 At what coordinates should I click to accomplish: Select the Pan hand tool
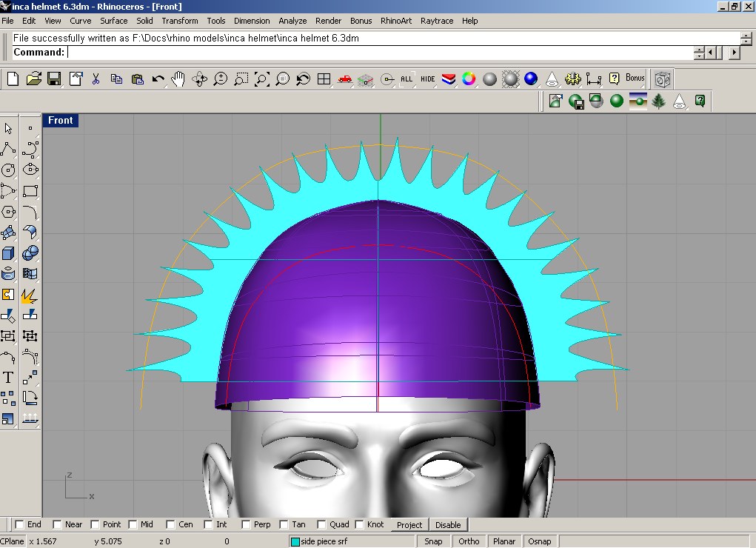pos(178,78)
